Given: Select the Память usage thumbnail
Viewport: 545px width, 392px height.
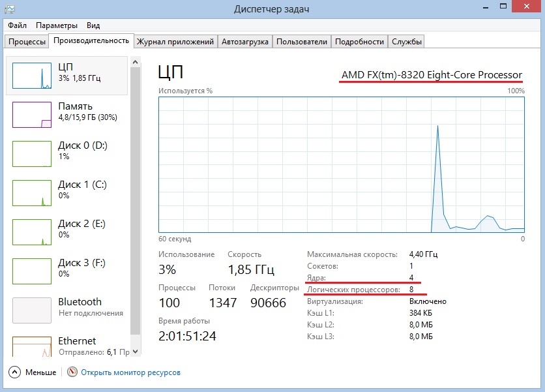Looking at the screenshot, I should [32, 115].
